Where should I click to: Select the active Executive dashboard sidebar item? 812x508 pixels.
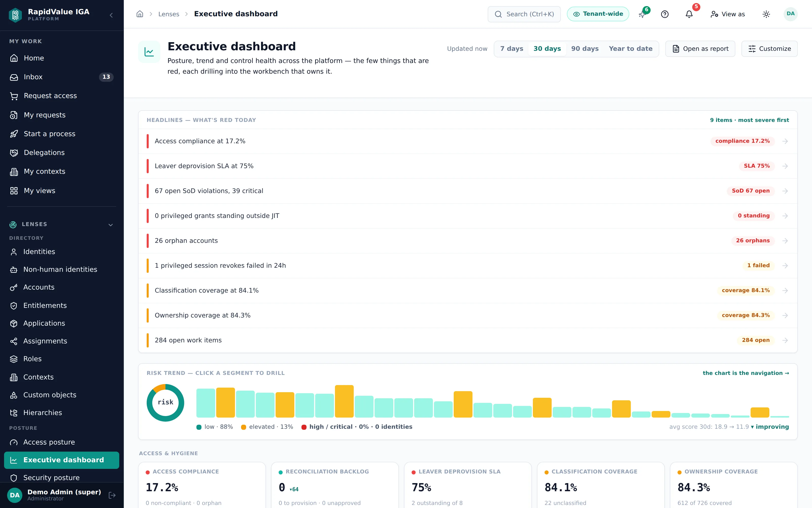click(62, 460)
